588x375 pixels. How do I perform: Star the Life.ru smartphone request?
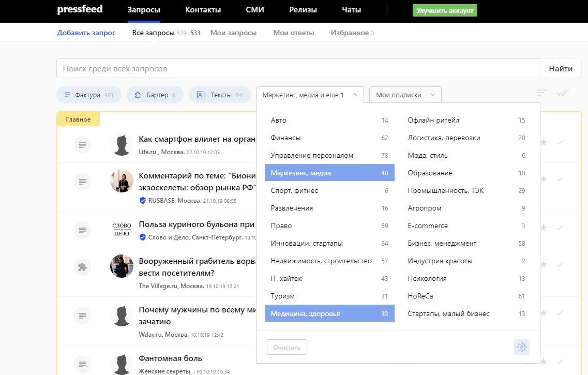(543, 142)
